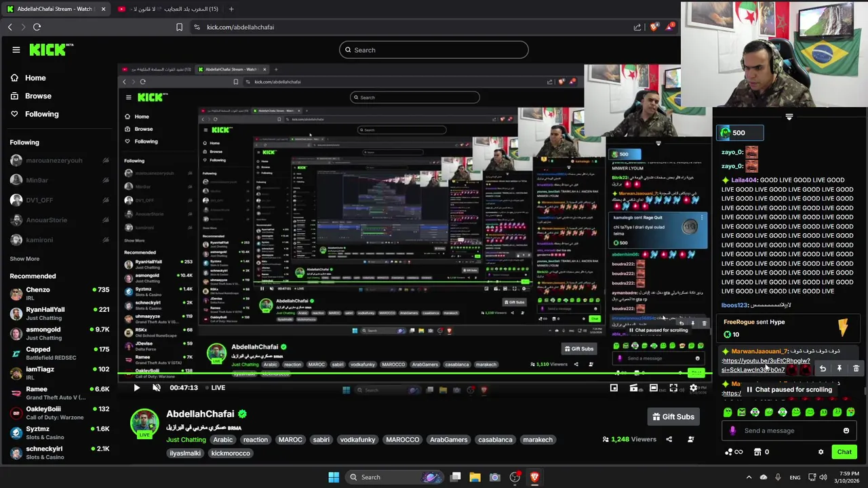The width and height of the screenshot is (868, 488).
Task: Open the Brave browser taskbar icon
Action: coord(534,477)
